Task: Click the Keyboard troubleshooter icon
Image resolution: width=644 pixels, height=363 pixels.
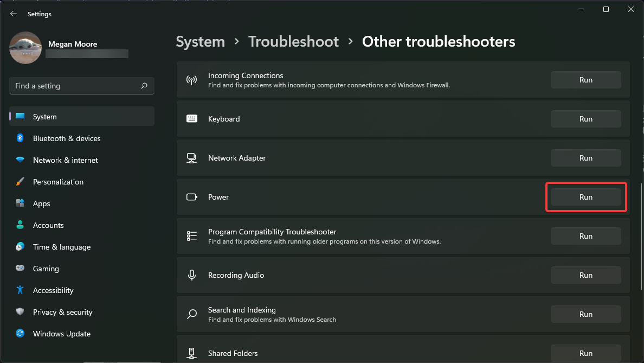Action: coord(192,119)
